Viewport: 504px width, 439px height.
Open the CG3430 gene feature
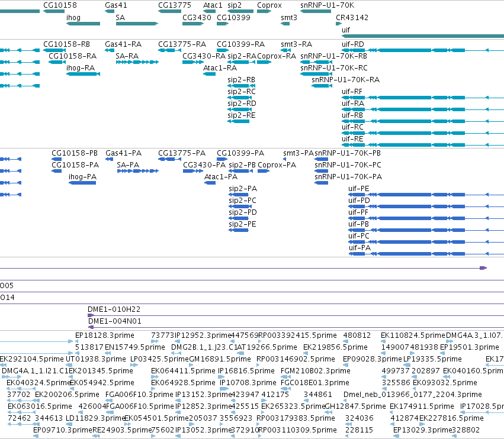(193, 24)
